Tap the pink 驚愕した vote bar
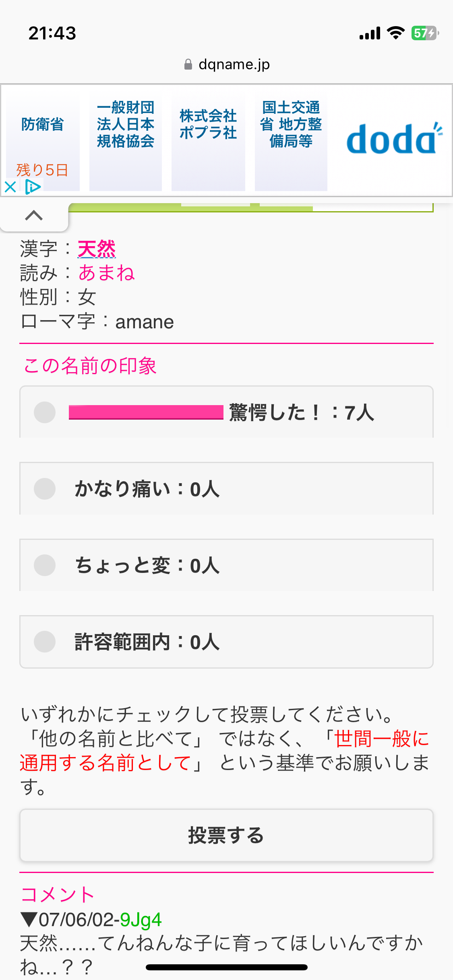 point(146,412)
